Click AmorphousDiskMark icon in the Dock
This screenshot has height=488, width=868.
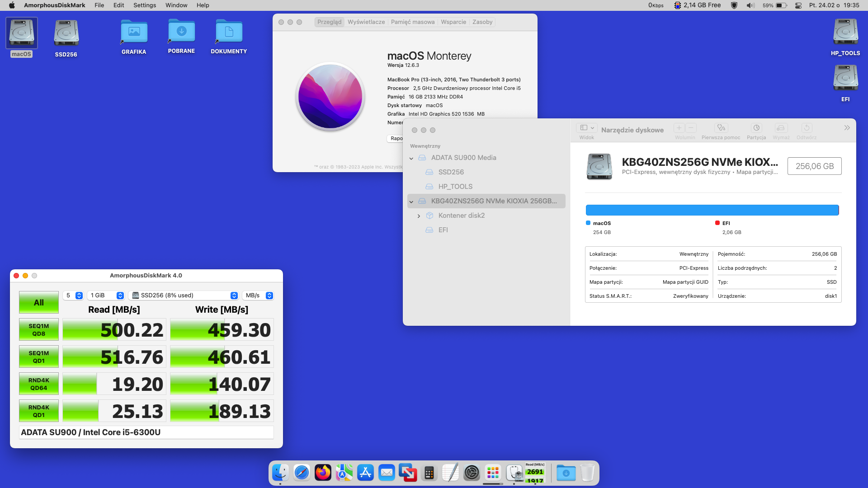coord(535,473)
